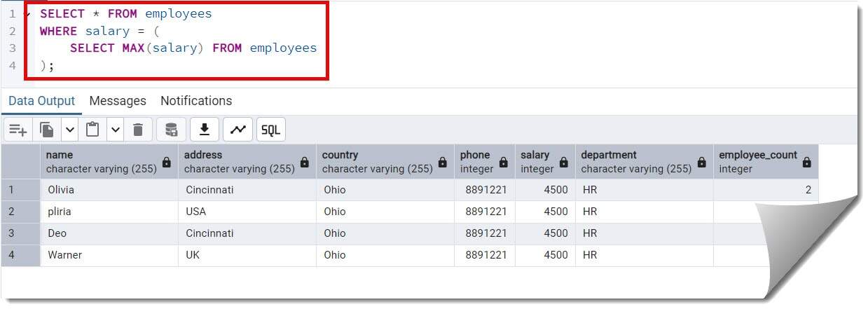
Task: Click the lock icon in name column
Action: click(x=167, y=162)
